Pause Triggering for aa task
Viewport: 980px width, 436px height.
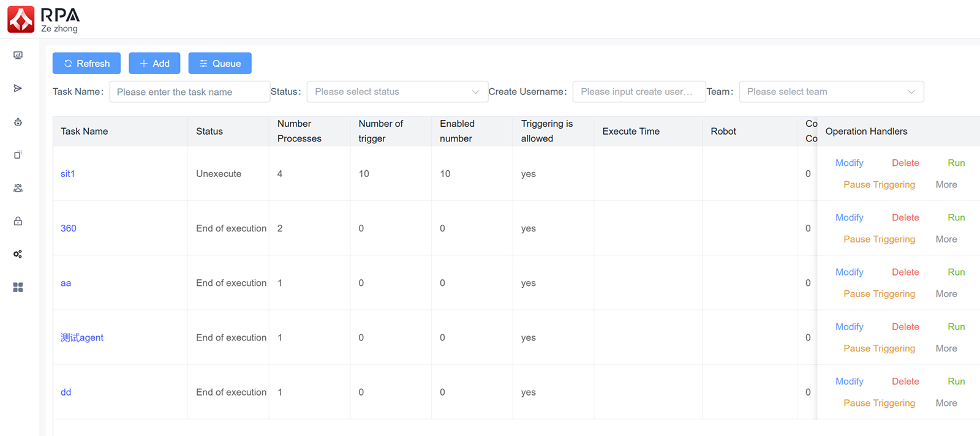coord(879,294)
